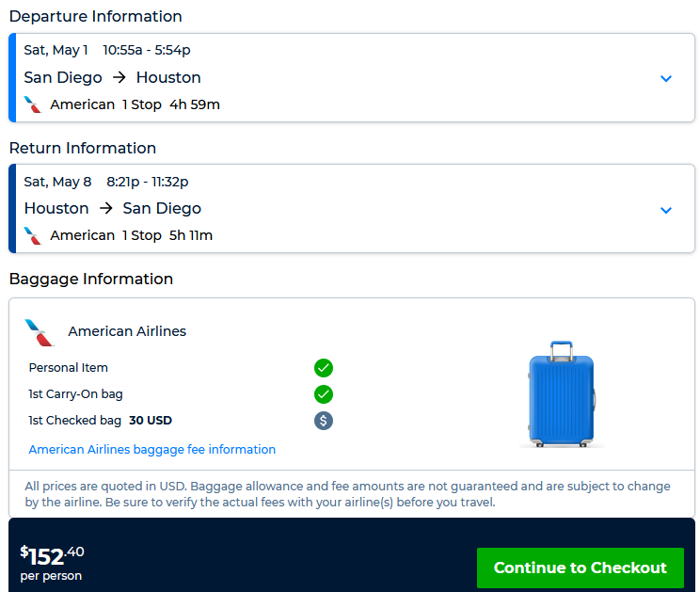Click the arrow between Houston and San Diego
This screenshot has width=700, height=592.
coord(106,209)
